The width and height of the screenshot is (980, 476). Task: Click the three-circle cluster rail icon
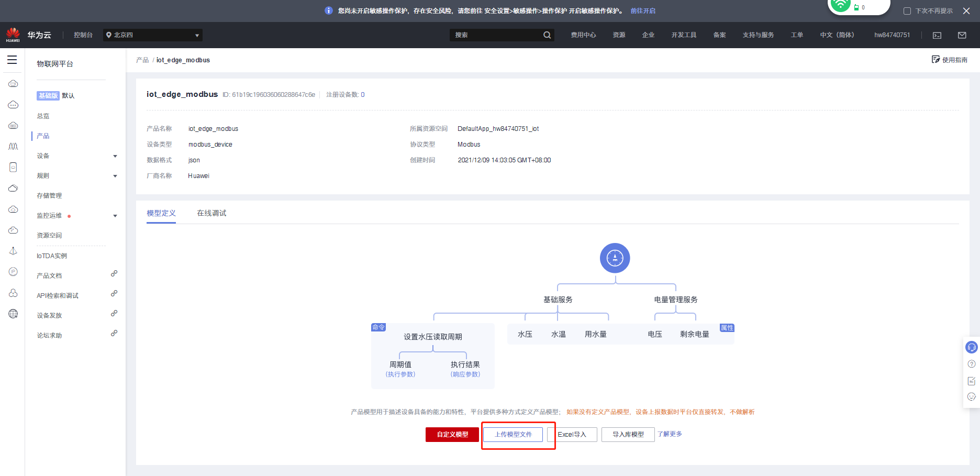click(x=13, y=293)
